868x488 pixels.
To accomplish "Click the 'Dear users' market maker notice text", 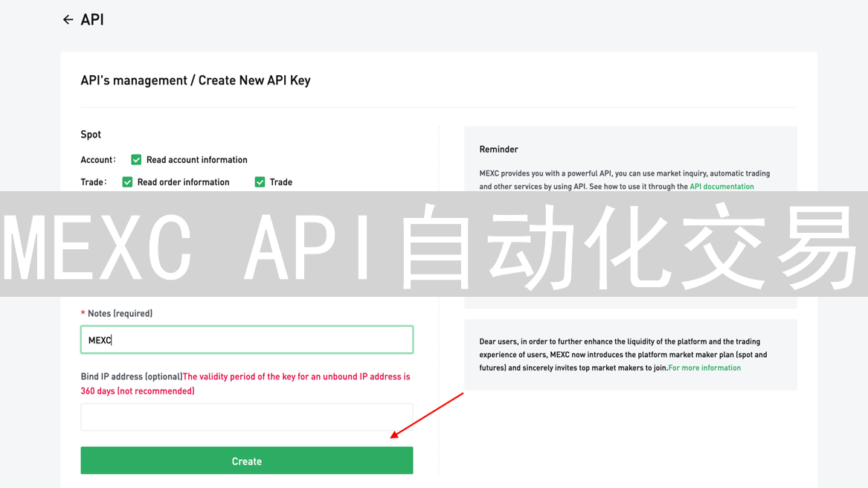I will [623, 355].
